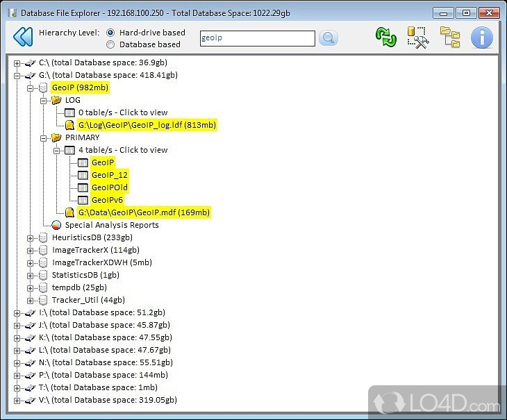Select the GeoIP_log.ldf file entry
Screen dimensions: 507x420
click(x=147, y=125)
